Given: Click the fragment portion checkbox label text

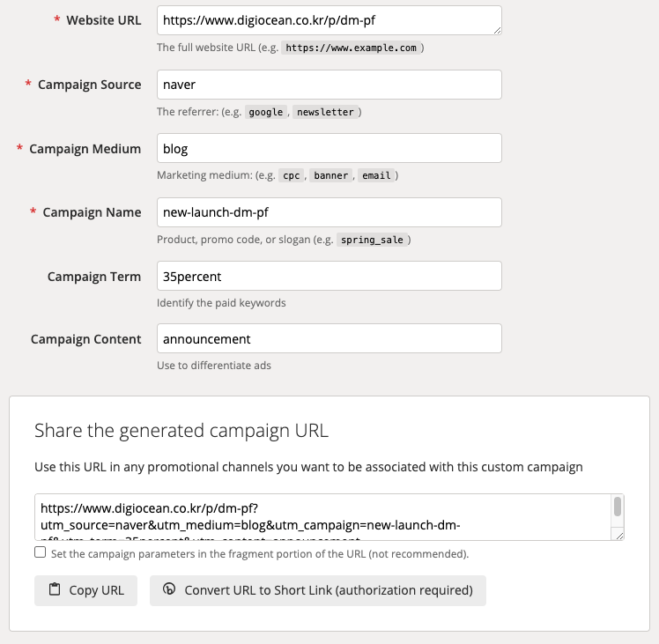Looking at the screenshot, I should click(260, 554).
